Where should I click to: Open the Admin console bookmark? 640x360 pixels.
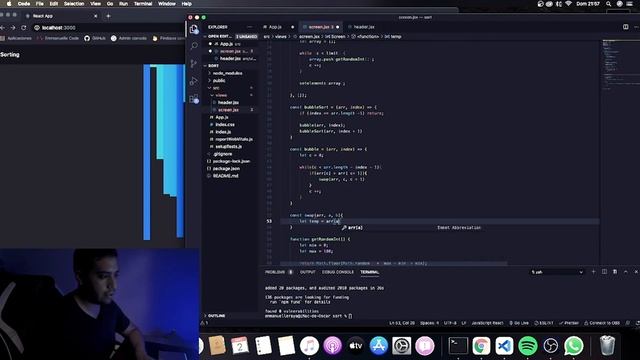129,38
